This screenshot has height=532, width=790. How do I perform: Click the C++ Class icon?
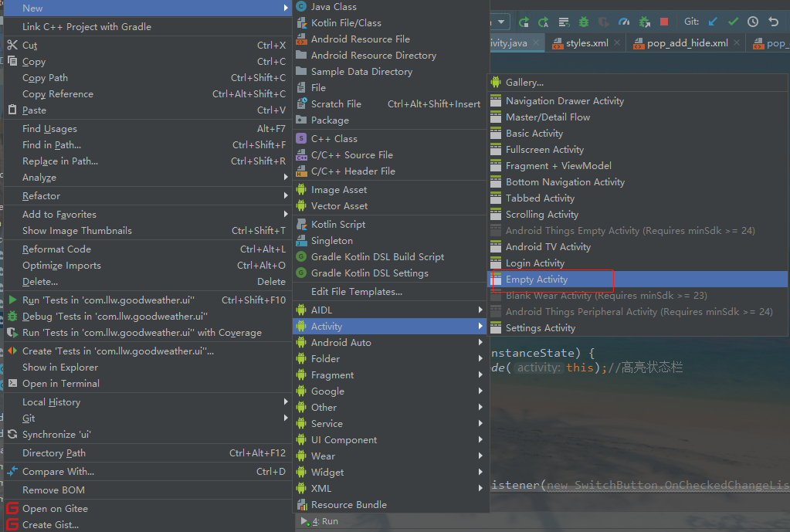301,138
